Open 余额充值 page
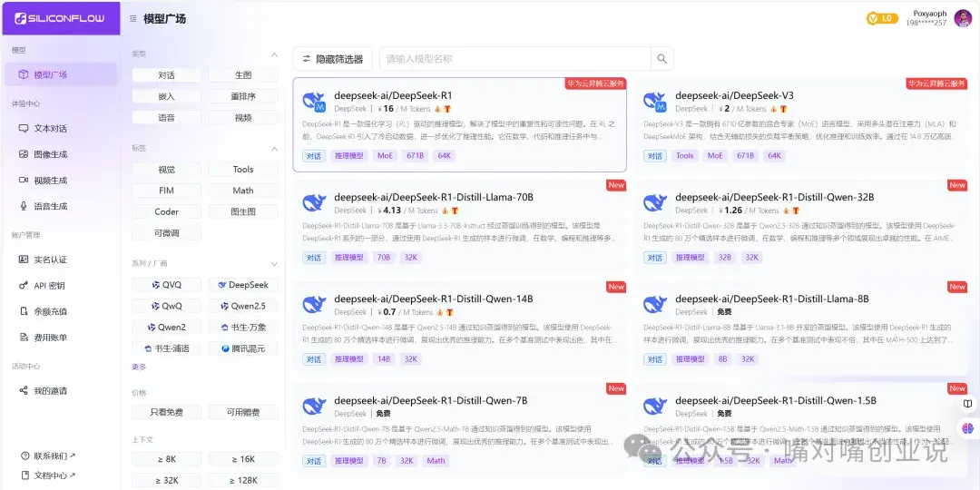Image resolution: width=980 pixels, height=490 pixels. pyautogui.click(x=61, y=311)
